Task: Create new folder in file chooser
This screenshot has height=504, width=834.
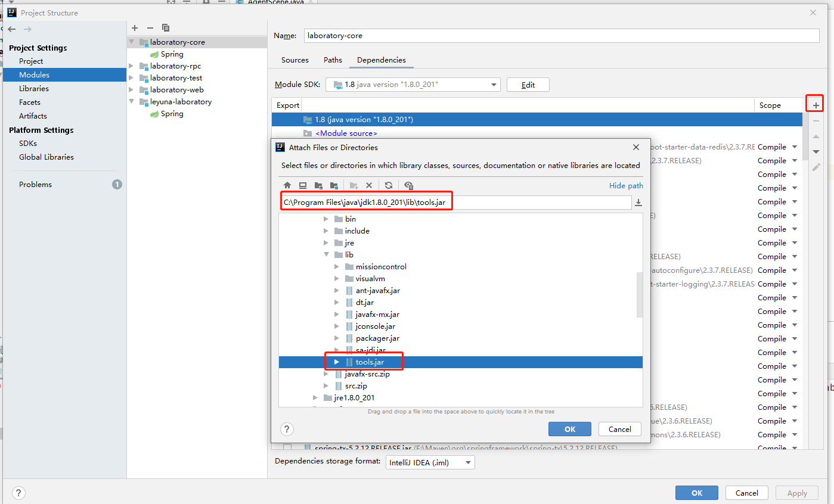Action: coord(354,185)
